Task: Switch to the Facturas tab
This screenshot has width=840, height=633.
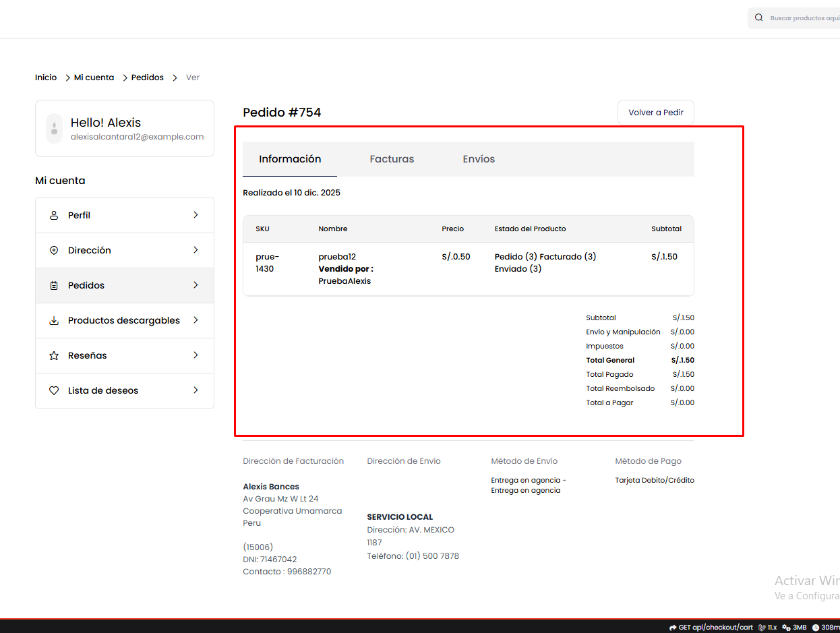Action: pos(392,159)
